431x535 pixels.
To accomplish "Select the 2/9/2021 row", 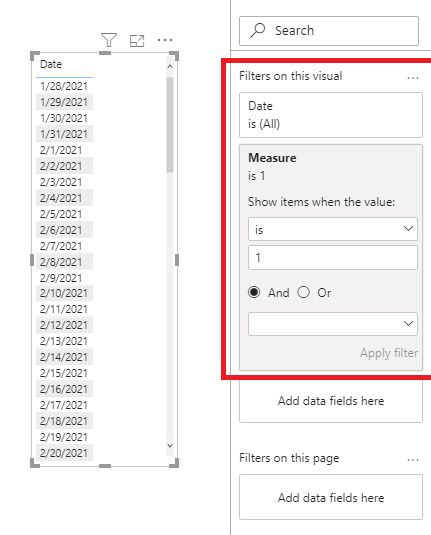I will click(x=64, y=278).
